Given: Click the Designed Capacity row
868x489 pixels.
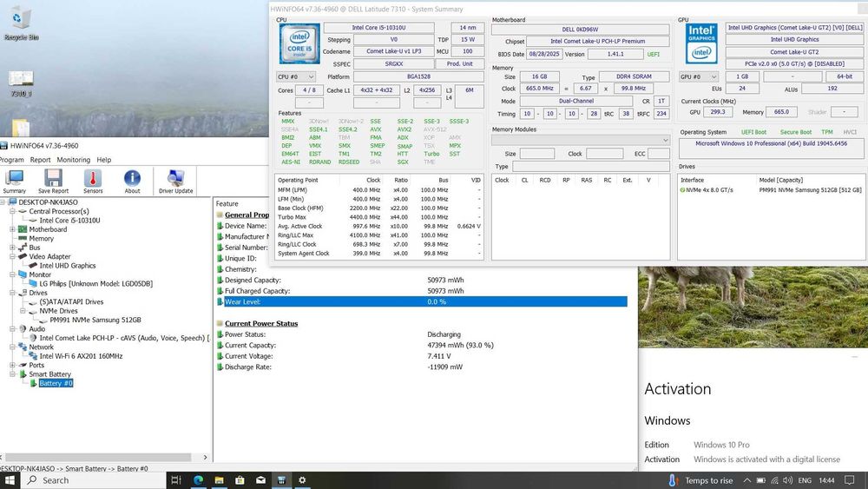Looking at the screenshot, I should click(x=421, y=281).
